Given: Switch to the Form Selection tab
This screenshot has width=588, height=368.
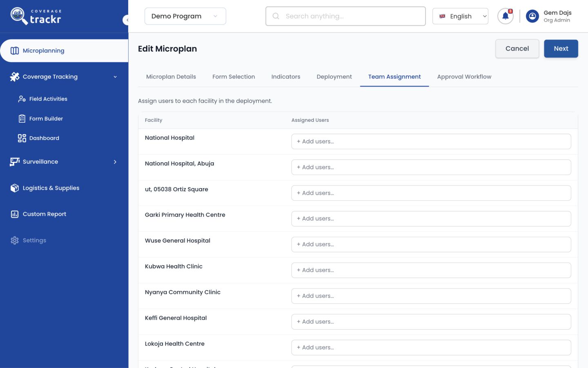Looking at the screenshot, I should tap(234, 77).
